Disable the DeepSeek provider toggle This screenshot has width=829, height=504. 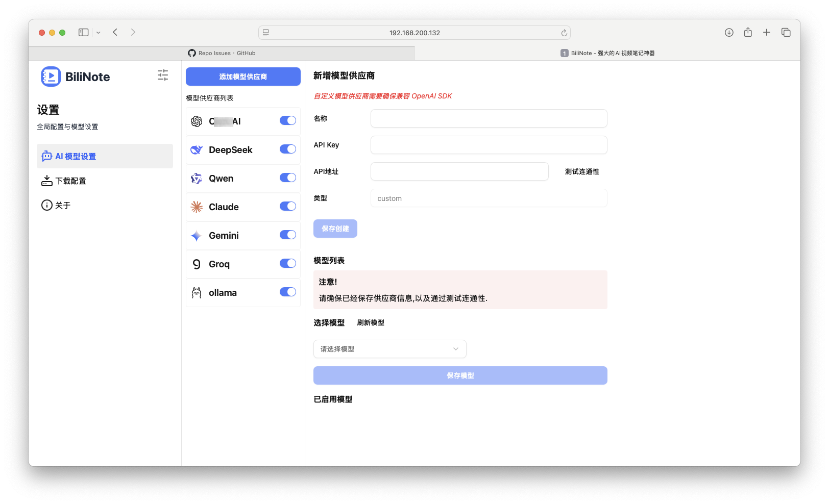[288, 149]
